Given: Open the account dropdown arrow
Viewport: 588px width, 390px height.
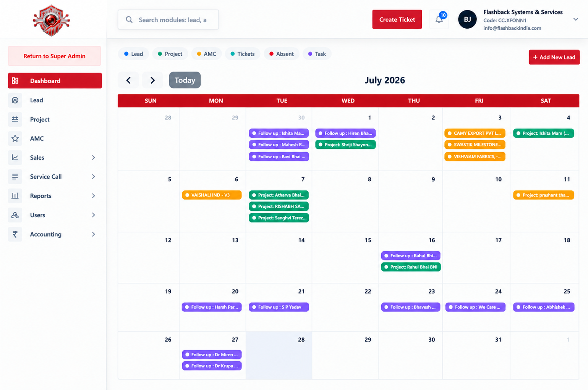Looking at the screenshot, I should [575, 19].
